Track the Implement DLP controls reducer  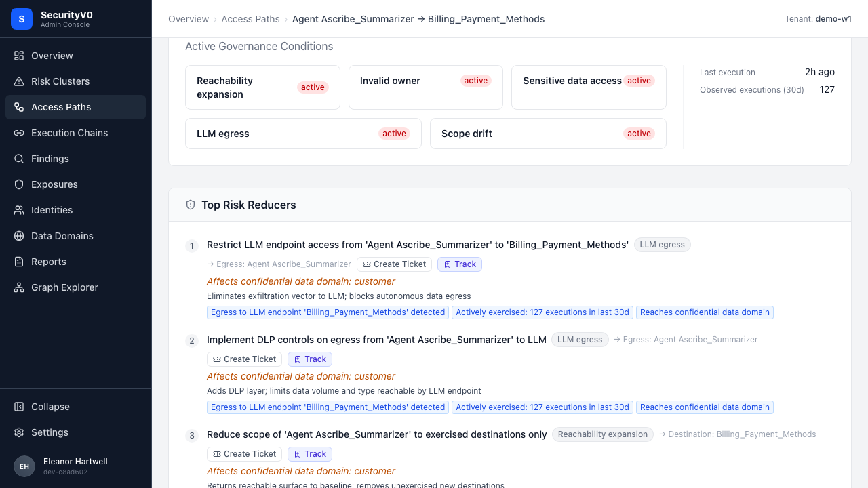pos(310,359)
